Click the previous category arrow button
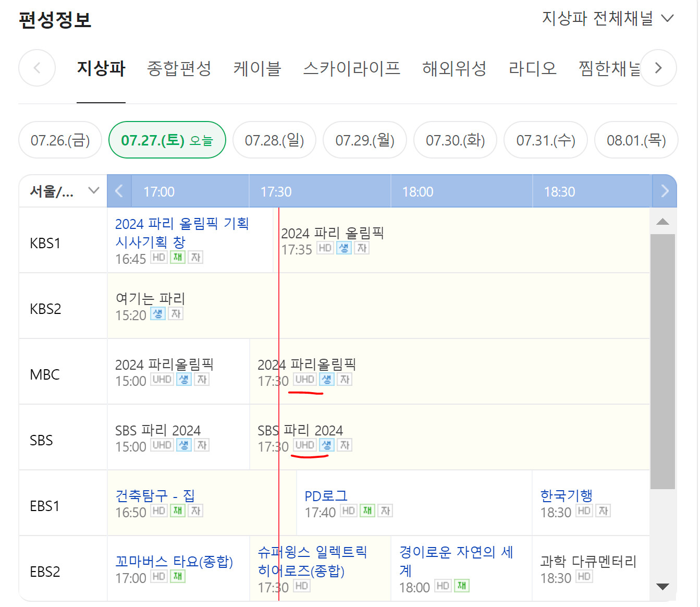Screen dimensions: 700x607 pyautogui.click(x=37, y=68)
